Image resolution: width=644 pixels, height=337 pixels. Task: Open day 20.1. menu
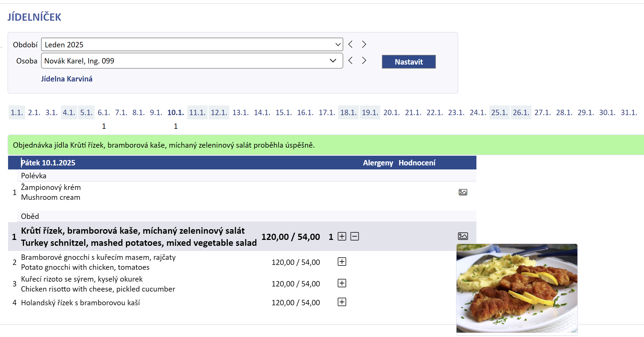click(392, 112)
